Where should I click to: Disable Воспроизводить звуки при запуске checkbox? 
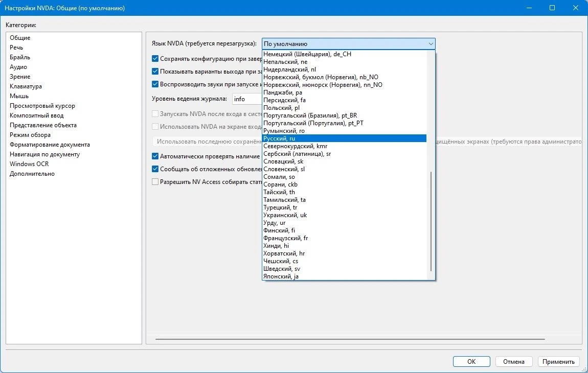155,84
